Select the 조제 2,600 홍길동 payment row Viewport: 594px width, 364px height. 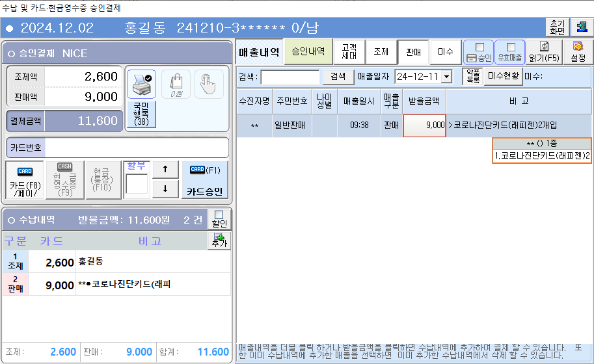click(116, 262)
